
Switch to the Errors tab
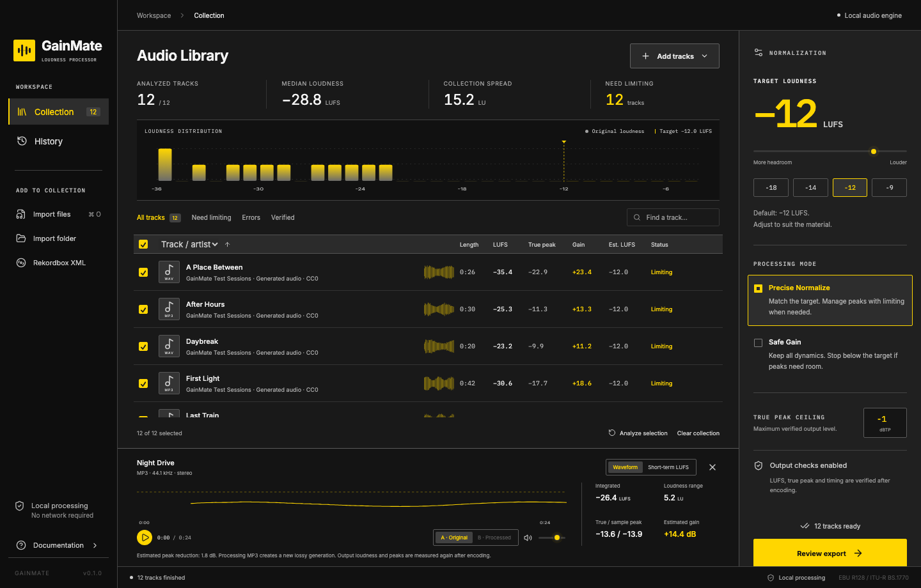point(251,217)
